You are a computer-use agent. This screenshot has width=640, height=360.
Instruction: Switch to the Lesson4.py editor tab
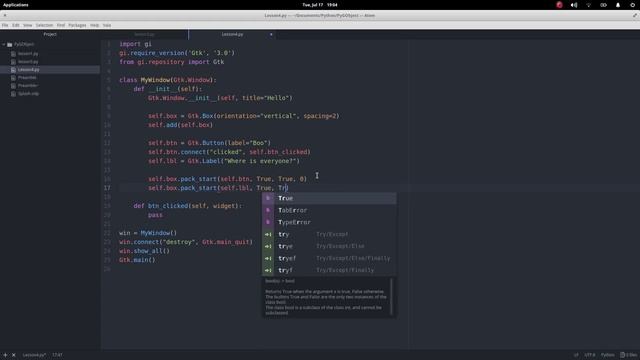click(232, 34)
